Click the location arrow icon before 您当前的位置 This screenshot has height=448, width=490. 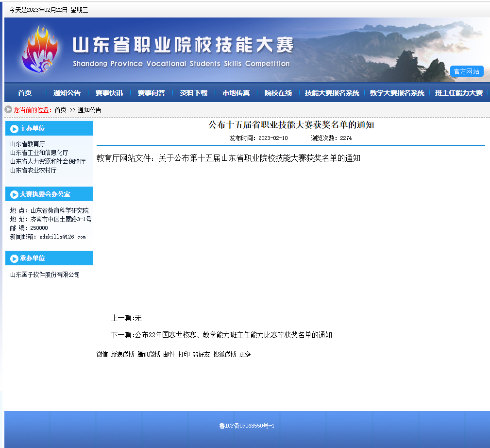click(8, 110)
